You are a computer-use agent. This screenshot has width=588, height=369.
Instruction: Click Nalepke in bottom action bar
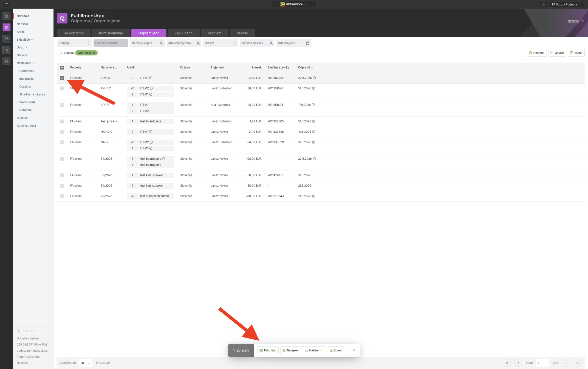point(290,350)
